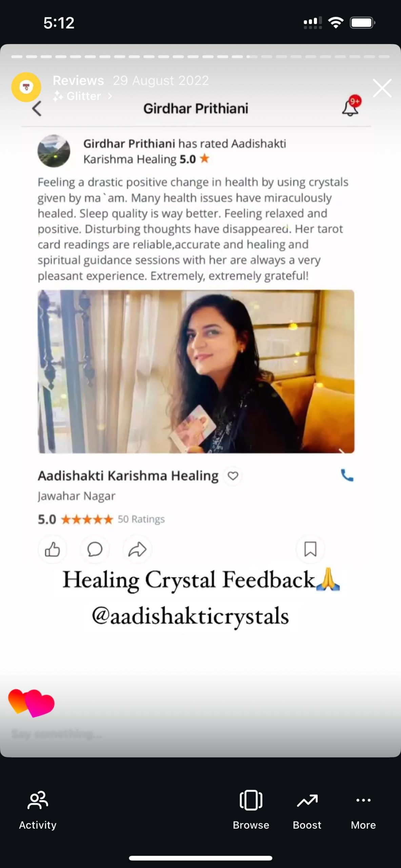The height and width of the screenshot is (868, 401).
Task: Close the story with the X button
Action: point(382,88)
